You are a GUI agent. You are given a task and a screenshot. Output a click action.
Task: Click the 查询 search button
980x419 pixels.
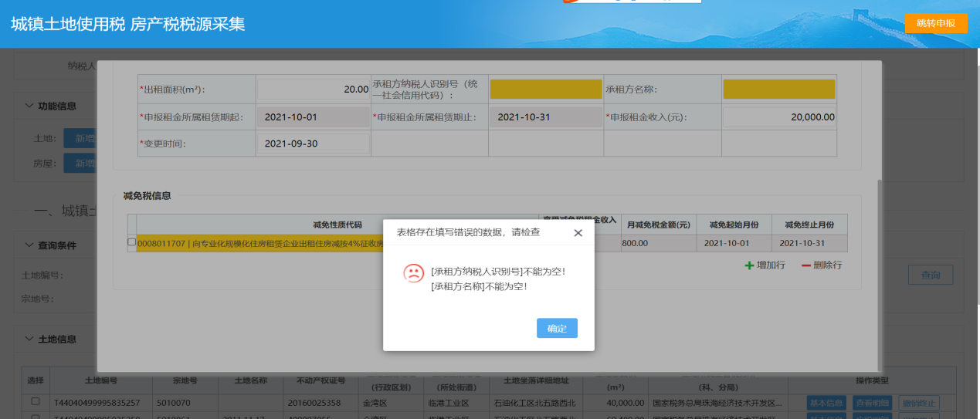(930, 275)
